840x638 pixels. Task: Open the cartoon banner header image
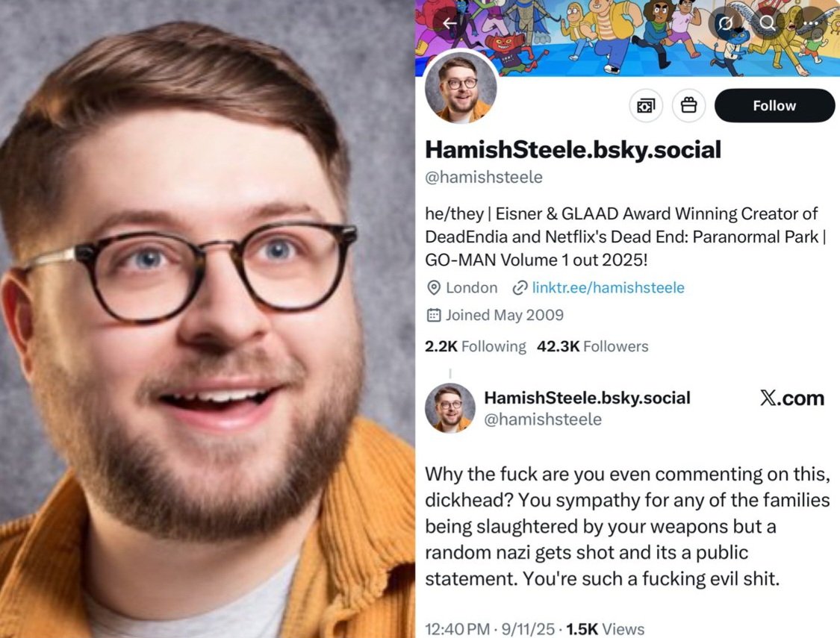pos(626,37)
